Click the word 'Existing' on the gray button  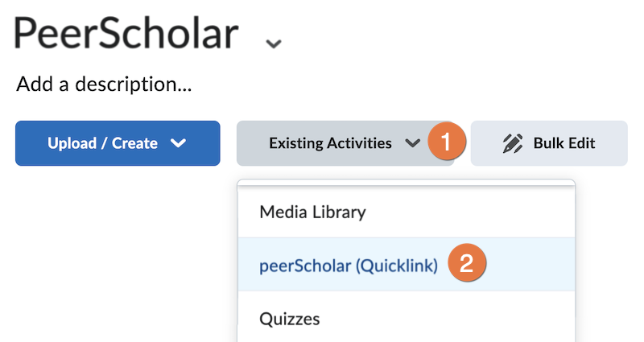tap(295, 144)
